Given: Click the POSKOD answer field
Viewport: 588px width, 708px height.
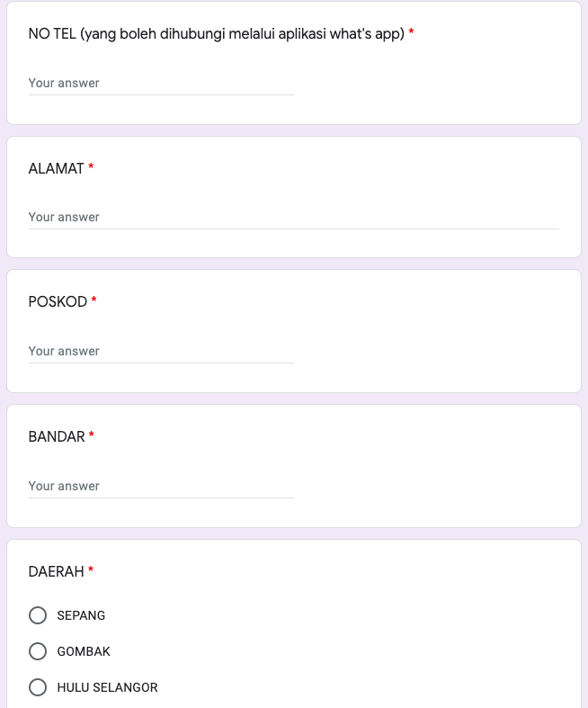Looking at the screenshot, I should point(161,351).
